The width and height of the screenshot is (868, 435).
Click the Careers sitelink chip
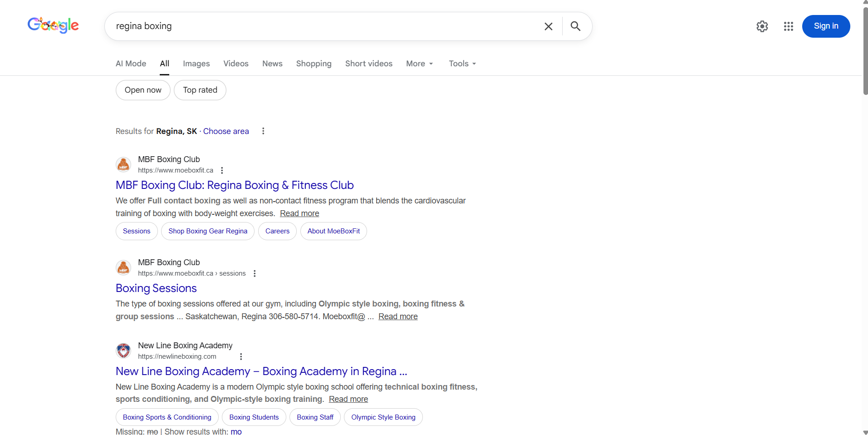(277, 231)
